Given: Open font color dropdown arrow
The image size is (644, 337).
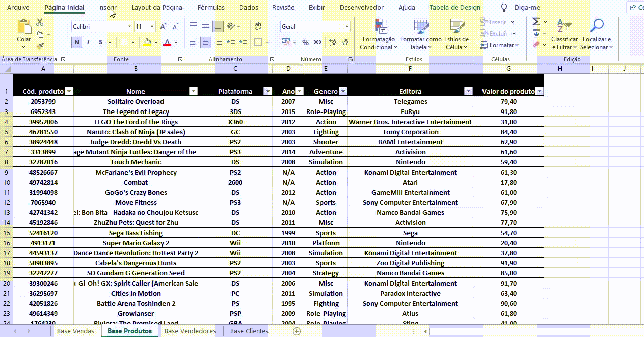Looking at the screenshot, I should [176, 43].
